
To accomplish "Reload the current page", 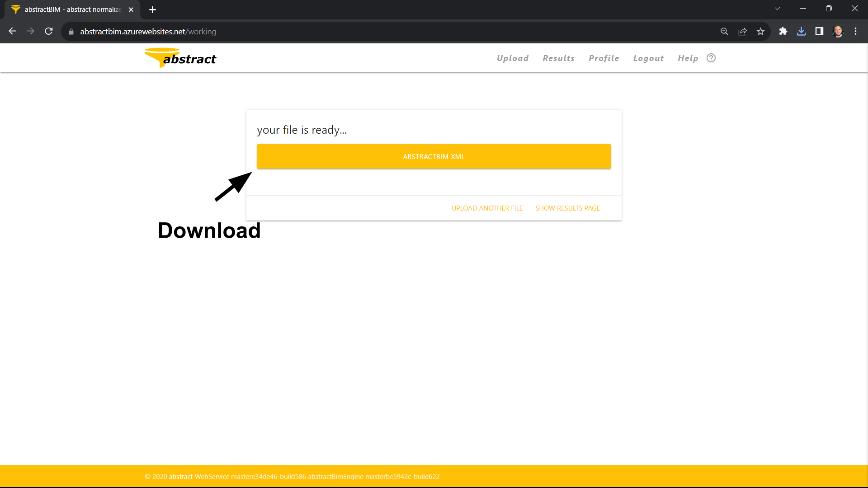I will (x=48, y=31).
